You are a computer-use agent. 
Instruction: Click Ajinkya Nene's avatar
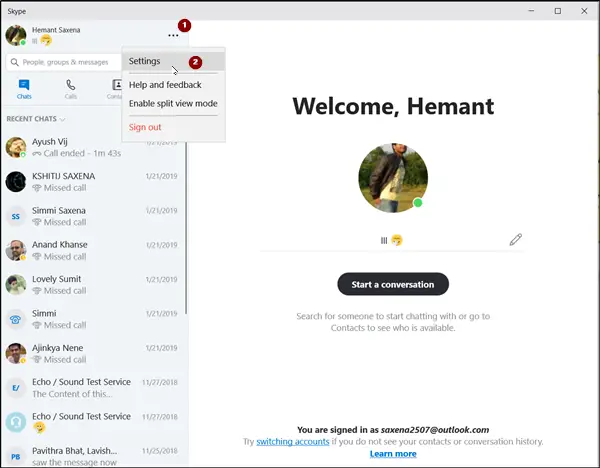[x=16, y=354]
